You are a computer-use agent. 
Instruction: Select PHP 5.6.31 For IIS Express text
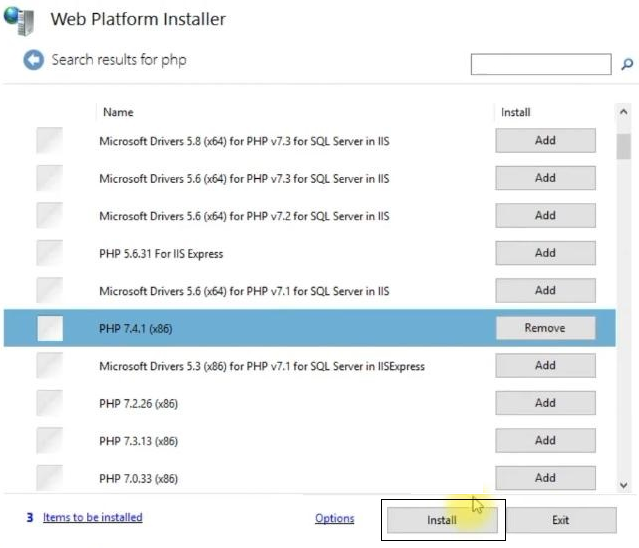pyautogui.click(x=161, y=254)
